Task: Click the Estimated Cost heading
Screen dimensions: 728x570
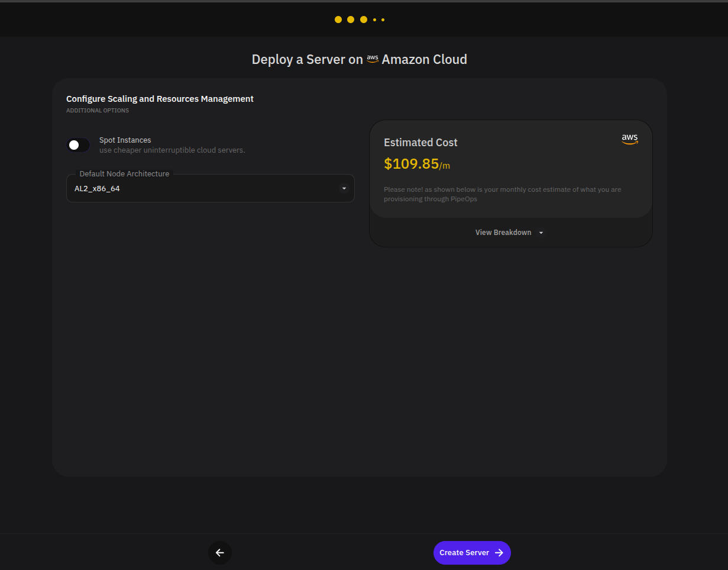Action: 420,143
